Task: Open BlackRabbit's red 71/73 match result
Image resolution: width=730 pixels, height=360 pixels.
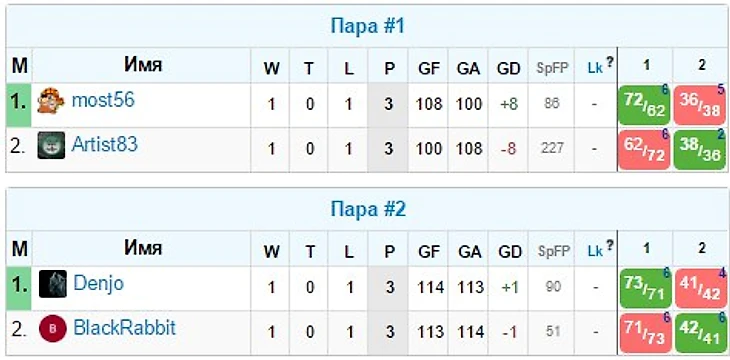Action: coord(645,333)
